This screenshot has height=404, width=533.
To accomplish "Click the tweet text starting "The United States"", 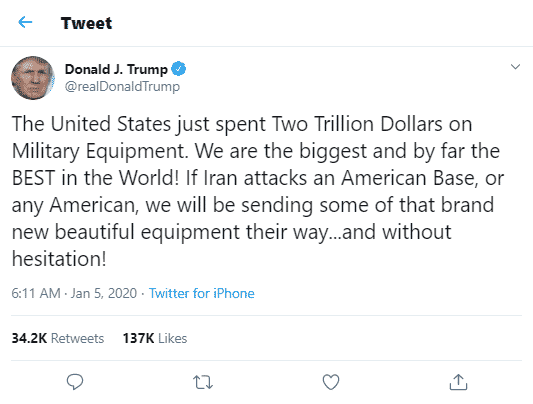I will pyautogui.click(x=258, y=191).
